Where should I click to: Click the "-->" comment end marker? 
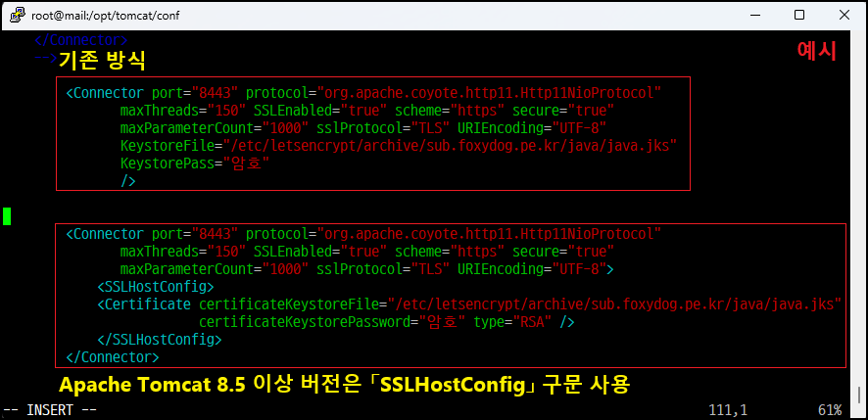point(45,58)
